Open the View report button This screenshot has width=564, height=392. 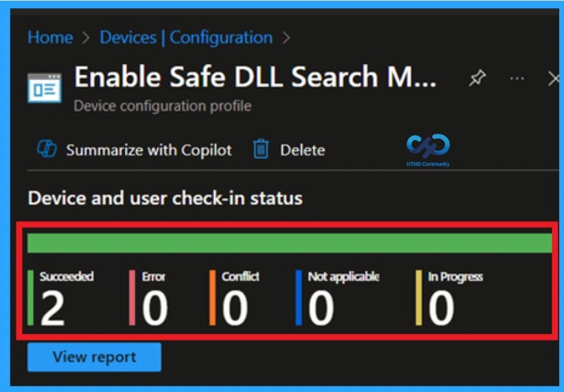(94, 357)
